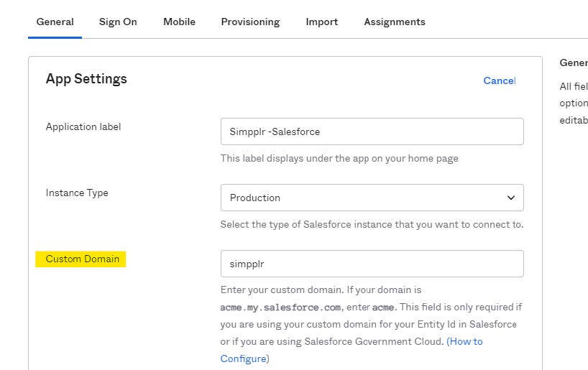
Task: Select the Production value in dropdown
Action: click(255, 198)
